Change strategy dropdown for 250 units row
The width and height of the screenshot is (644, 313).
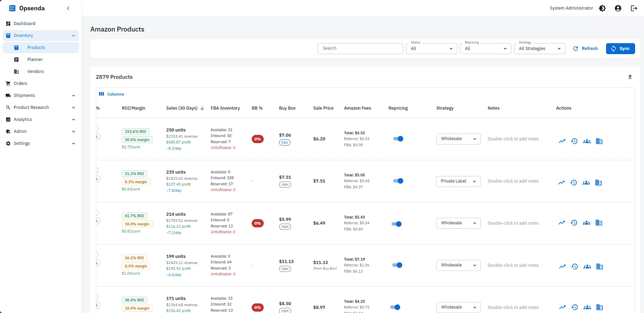point(458,139)
